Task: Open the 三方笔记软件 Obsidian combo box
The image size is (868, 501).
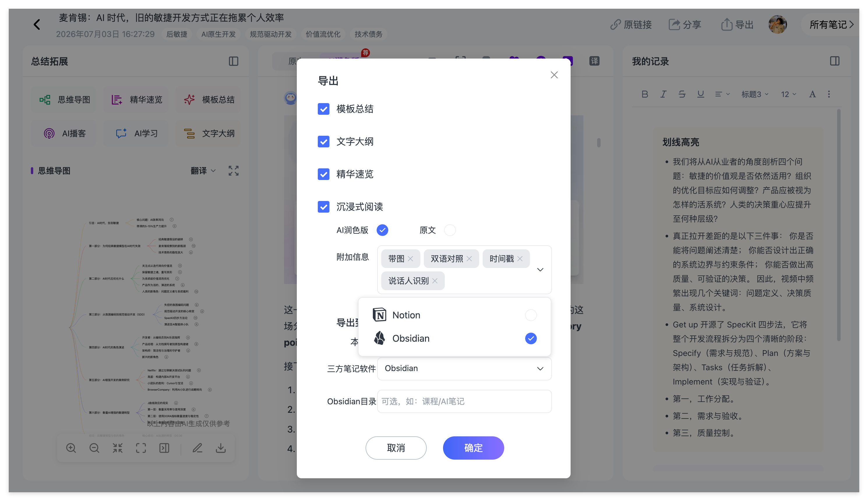Action: tap(465, 368)
